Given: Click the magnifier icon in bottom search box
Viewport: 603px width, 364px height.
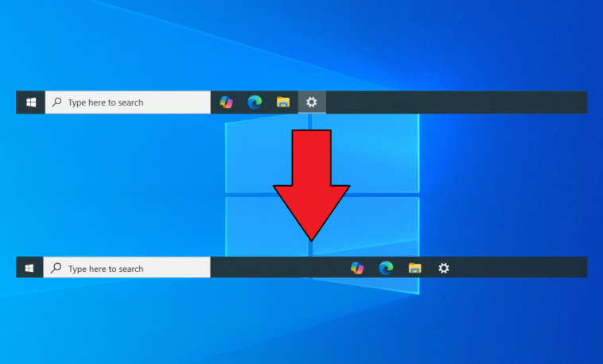Looking at the screenshot, I should tap(56, 269).
